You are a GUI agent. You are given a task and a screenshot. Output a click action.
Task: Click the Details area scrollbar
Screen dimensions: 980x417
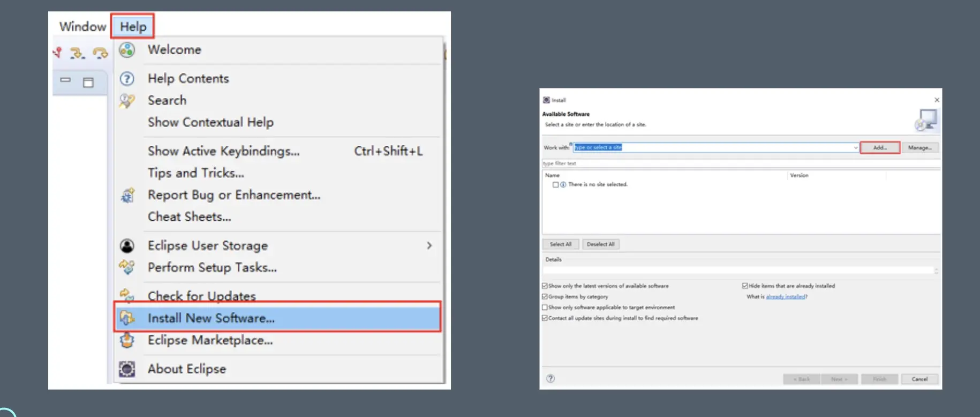[936, 271]
